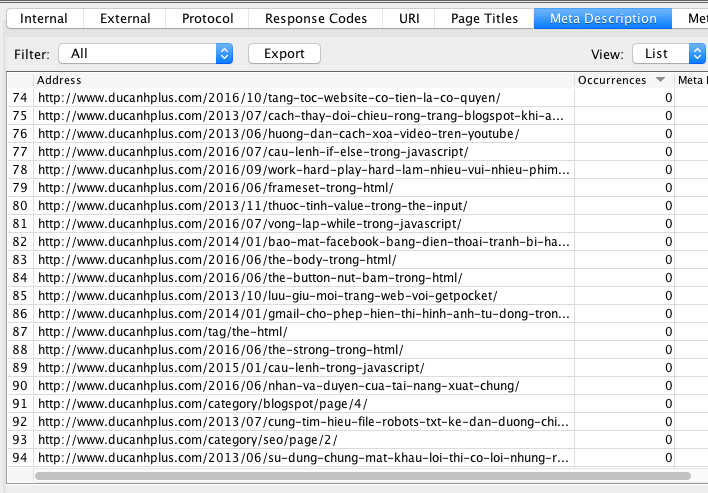The width and height of the screenshot is (708, 493).
Task: Expand the Filter dropdown showing All
Action: (x=145, y=54)
